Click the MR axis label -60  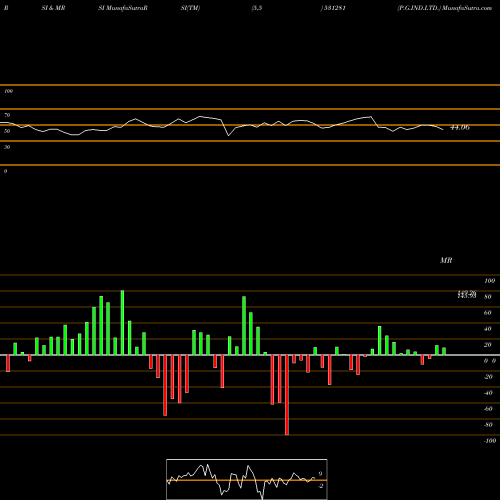pos(488,409)
